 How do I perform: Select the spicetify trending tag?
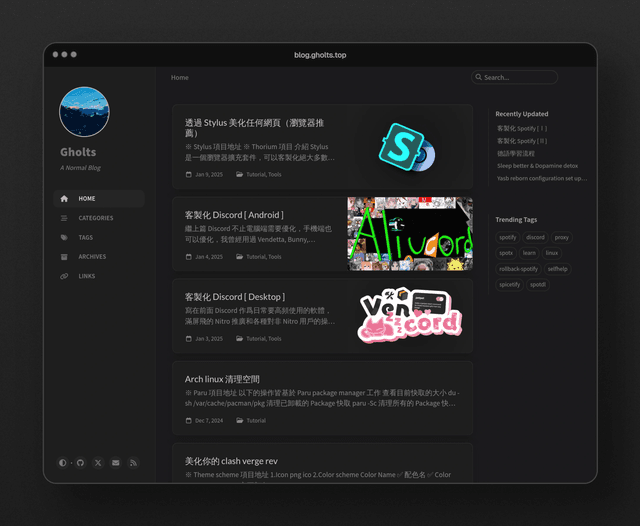click(510, 285)
